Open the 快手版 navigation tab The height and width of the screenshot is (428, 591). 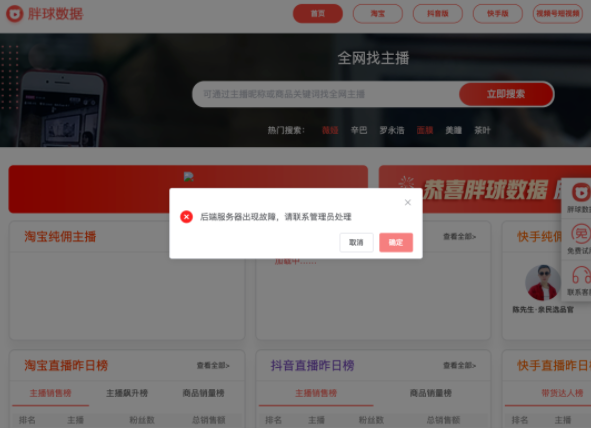point(498,14)
